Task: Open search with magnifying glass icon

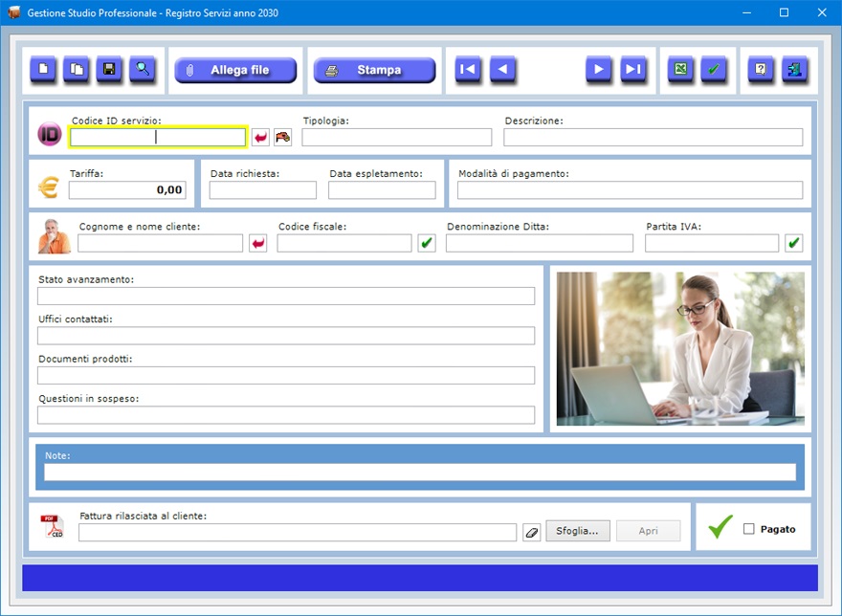Action: point(143,69)
